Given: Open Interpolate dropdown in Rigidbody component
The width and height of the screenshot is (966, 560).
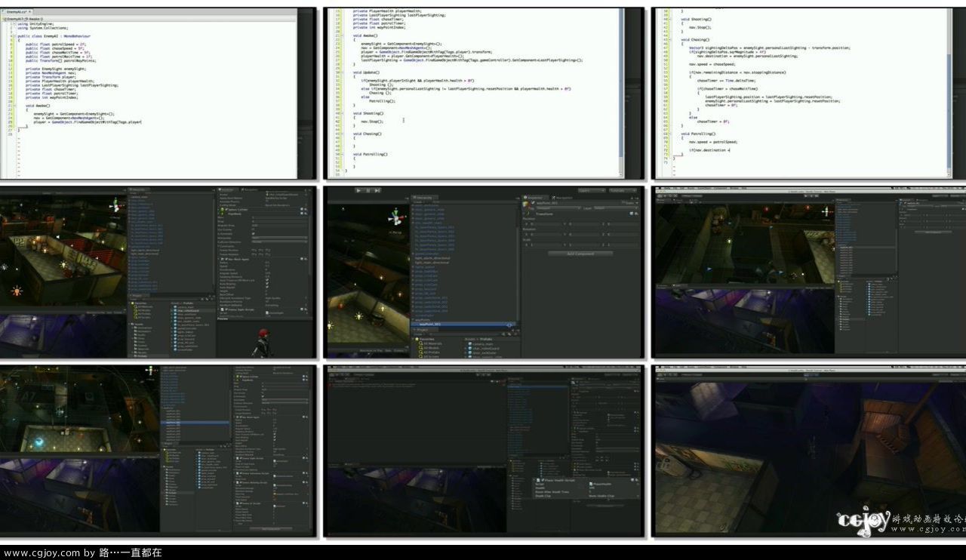Looking at the screenshot, I should point(280,238).
